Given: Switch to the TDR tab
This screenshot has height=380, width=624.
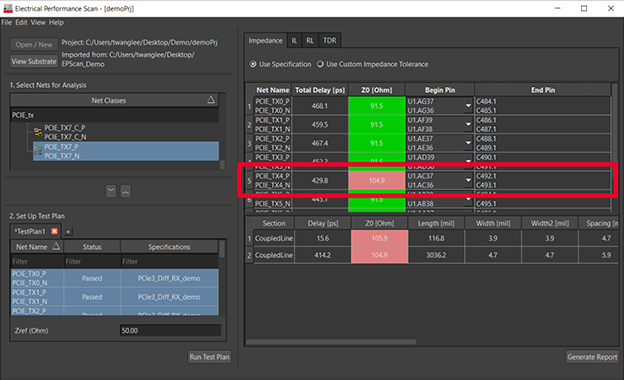Looking at the screenshot, I should [x=330, y=41].
